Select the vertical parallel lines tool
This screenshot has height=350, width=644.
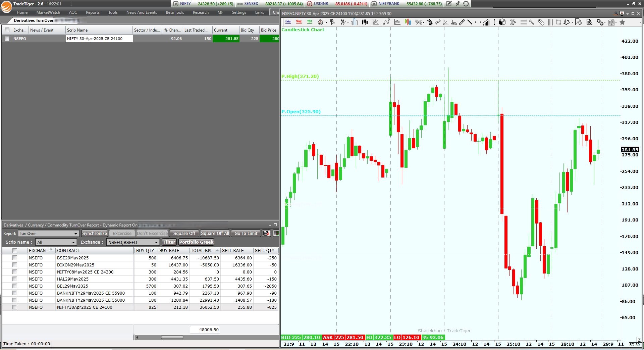(x=550, y=22)
